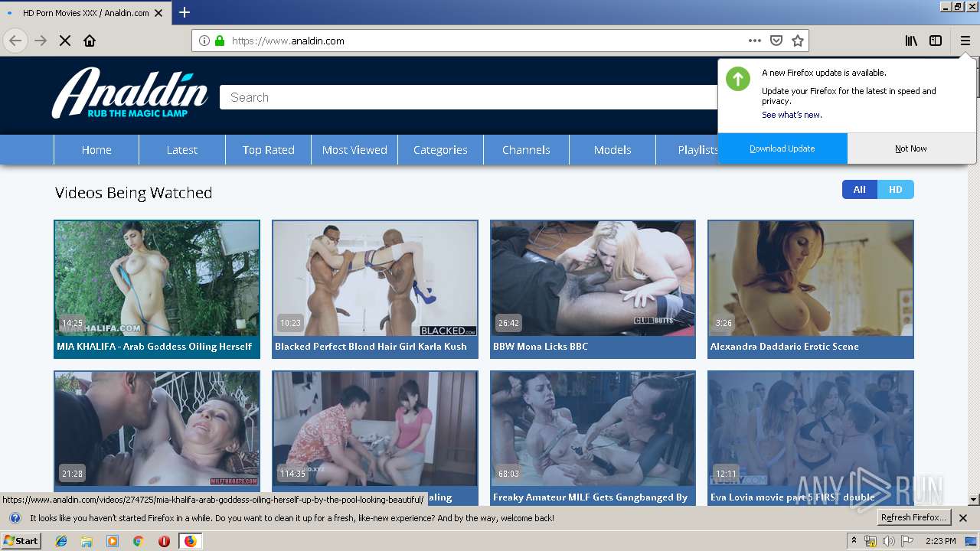Image resolution: width=980 pixels, height=551 pixels.
Task: Select Firefox in the taskbar
Action: tap(190, 541)
